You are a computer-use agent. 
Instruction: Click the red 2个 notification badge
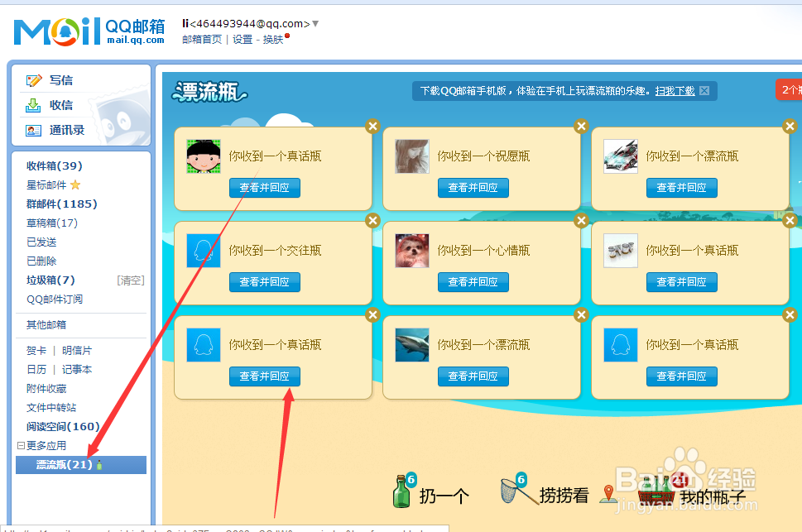(x=789, y=89)
